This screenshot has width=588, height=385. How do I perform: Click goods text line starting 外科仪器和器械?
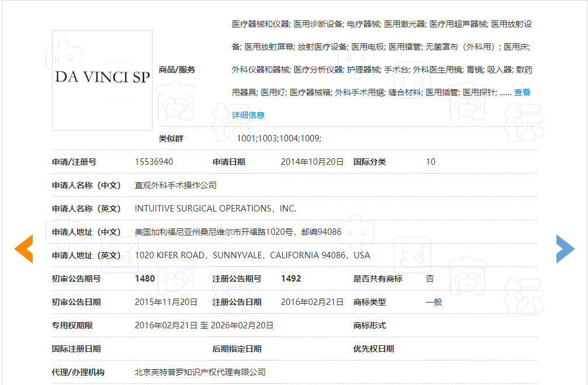(382, 70)
